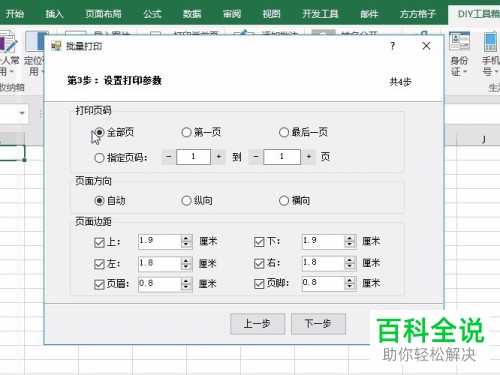Toggle the 下 margin checkbox
The image size is (500, 375).
[259, 242]
